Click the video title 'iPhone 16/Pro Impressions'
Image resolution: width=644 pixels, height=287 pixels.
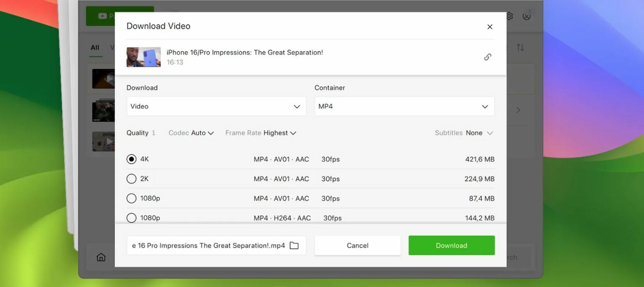(x=245, y=52)
